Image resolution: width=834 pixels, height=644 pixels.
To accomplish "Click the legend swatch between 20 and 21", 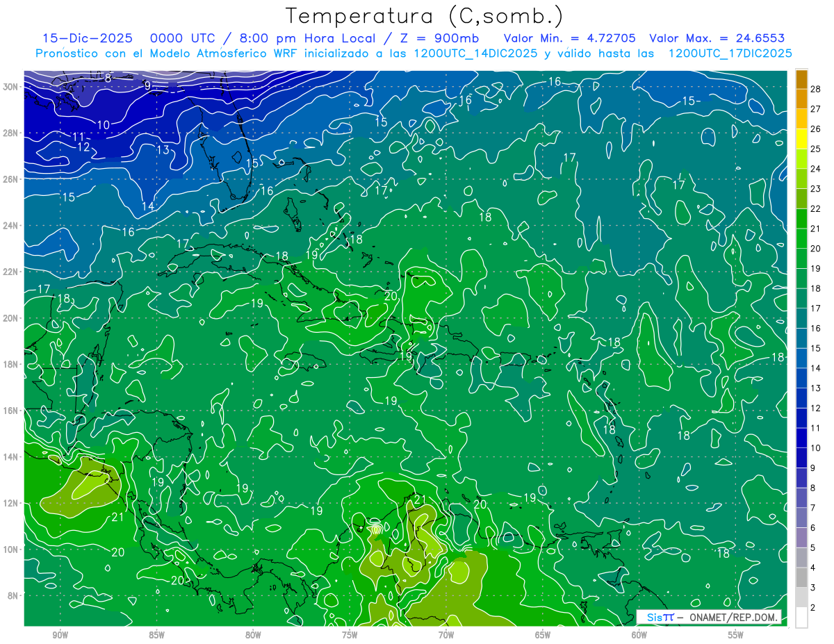I will 801,238.
